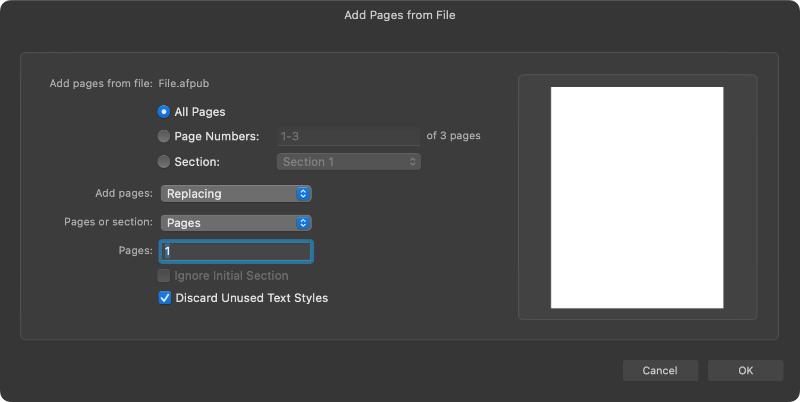Uncheck Discard Unused Text Styles
The height and width of the screenshot is (402, 800).
point(164,298)
